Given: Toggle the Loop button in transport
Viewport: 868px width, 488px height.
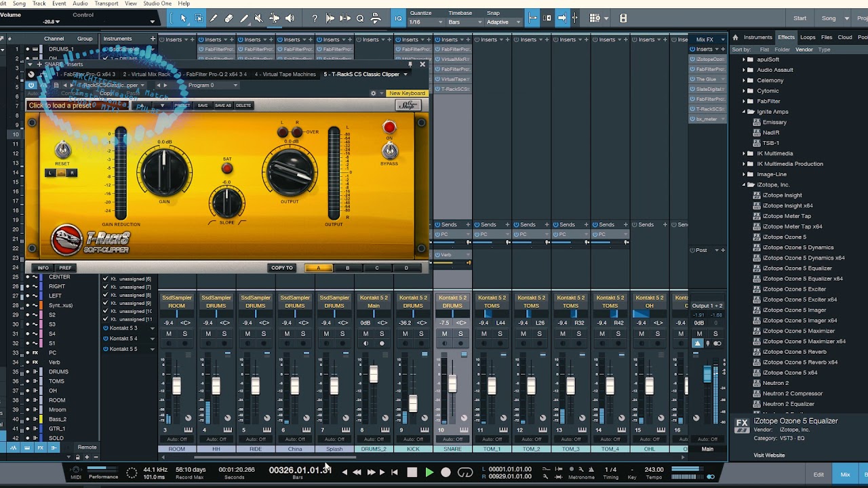Looking at the screenshot, I should coord(465,472).
